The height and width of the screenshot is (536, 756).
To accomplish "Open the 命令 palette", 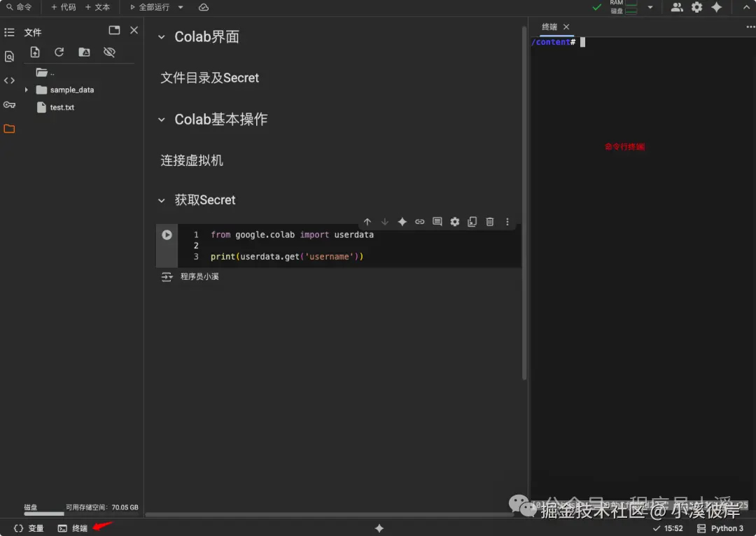I will (x=21, y=8).
